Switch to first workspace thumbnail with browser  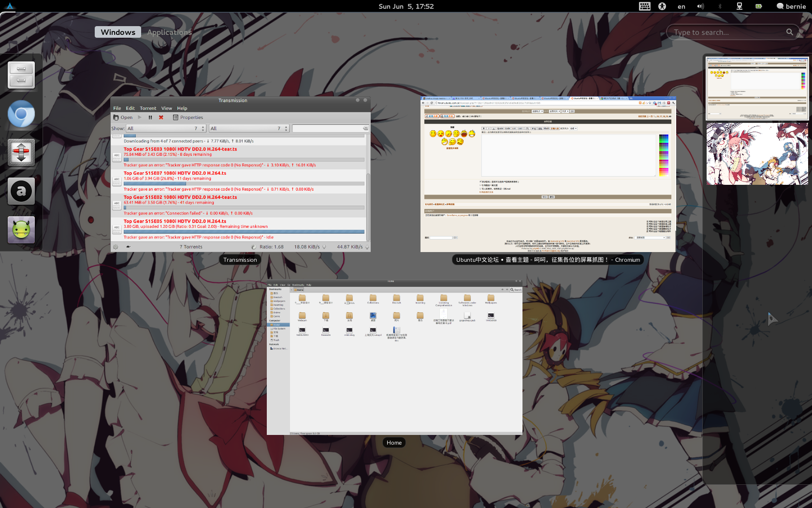pyautogui.click(x=757, y=89)
